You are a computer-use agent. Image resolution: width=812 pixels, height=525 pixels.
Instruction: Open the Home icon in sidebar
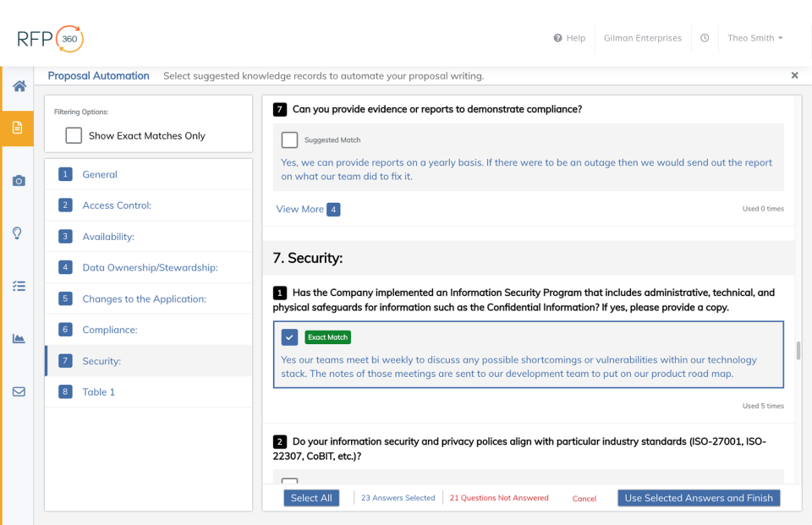[19, 86]
